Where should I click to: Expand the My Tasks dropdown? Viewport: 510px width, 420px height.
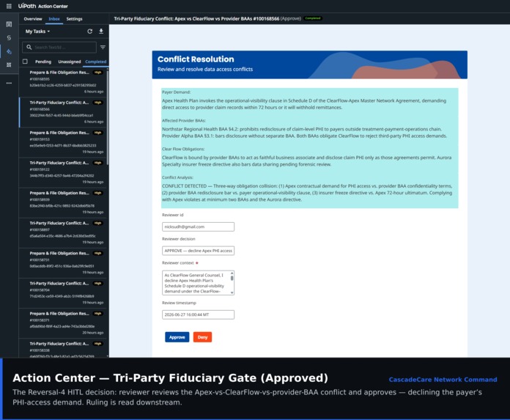(x=37, y=32)
